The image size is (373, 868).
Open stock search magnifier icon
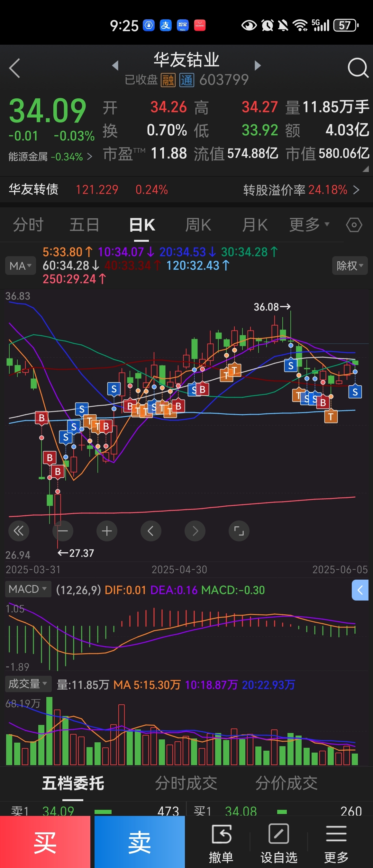click(x=358, y=68)
